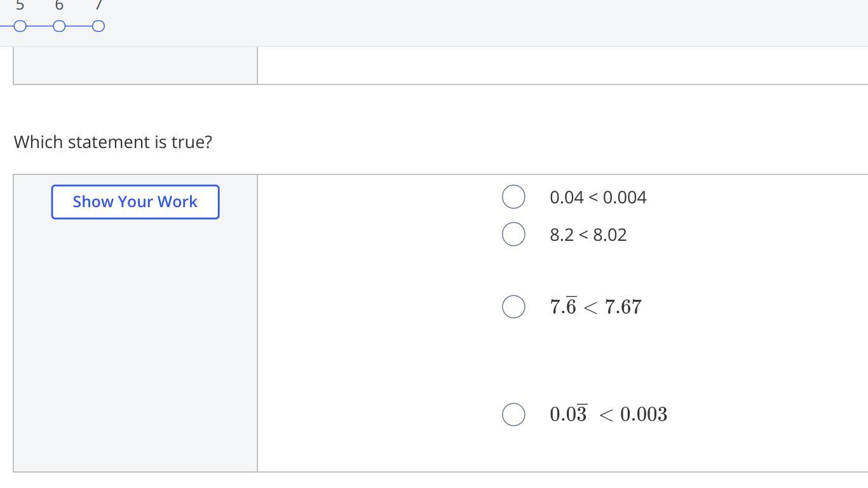Screen dimensions: 868x488
Task: Jump to question 6 progress circle
Action: [59, 26]
